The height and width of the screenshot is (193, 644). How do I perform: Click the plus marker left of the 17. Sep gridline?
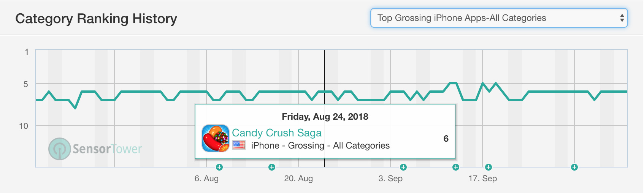(x=456, y=167)
